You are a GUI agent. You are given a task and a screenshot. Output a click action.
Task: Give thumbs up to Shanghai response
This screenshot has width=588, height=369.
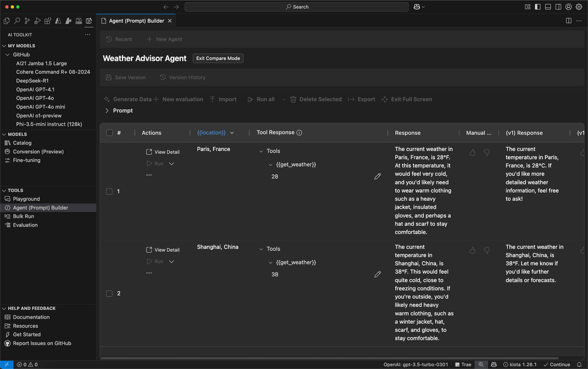click(473, 250)
